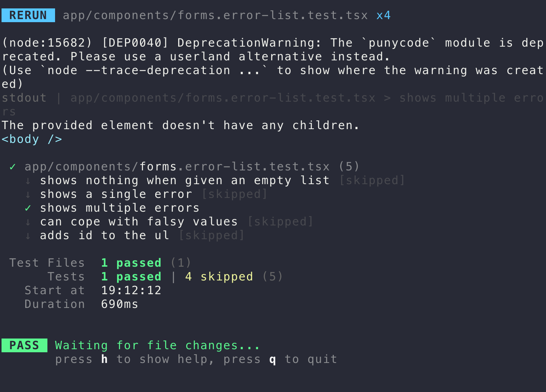
Task: Click the skipped arrow before "can cope with falsy values"
Action: point(28,222)
